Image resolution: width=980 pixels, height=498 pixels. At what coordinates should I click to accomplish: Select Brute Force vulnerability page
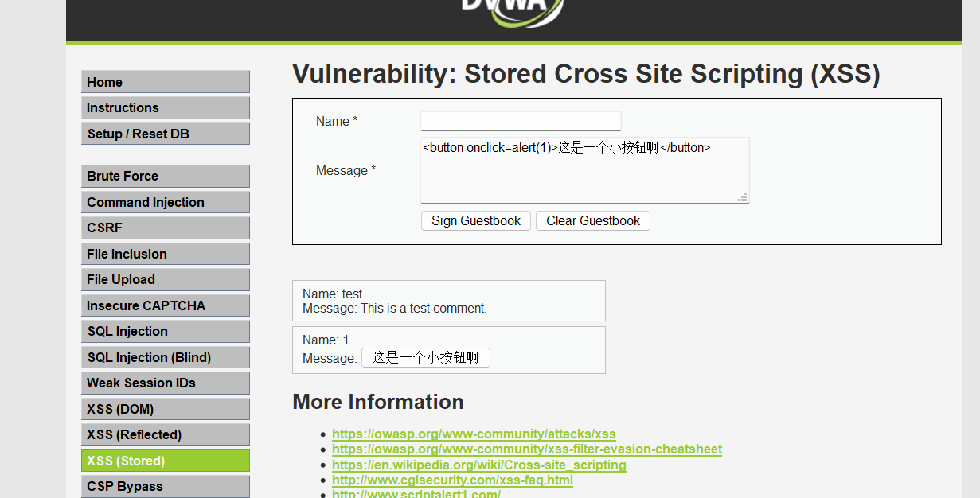(x=166, y=176)
